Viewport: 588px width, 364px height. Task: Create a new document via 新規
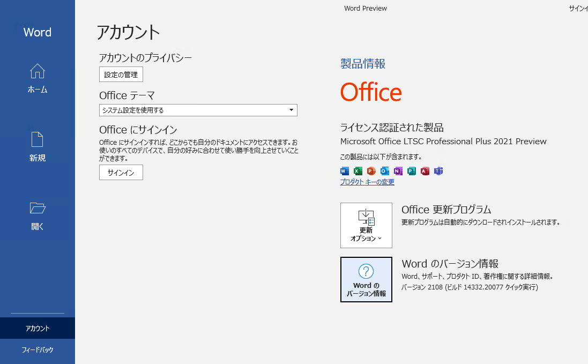click(38, 147)
